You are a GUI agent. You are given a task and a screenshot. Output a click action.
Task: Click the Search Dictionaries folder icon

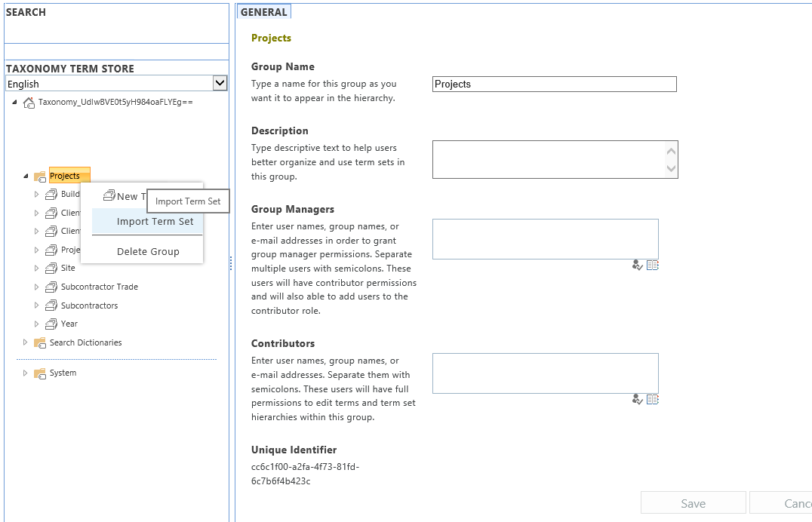click(40, 342)
